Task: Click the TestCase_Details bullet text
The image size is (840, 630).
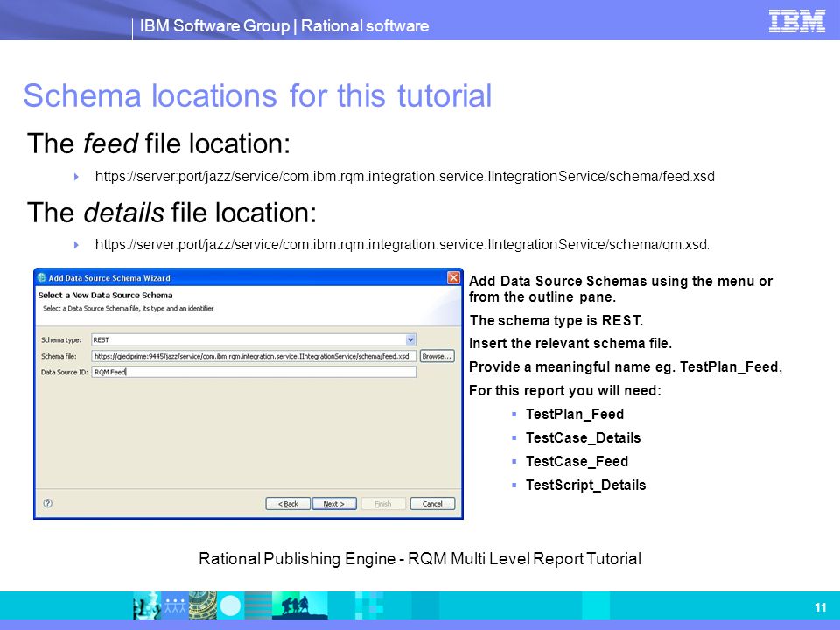Action: click(x=583, y=437)
